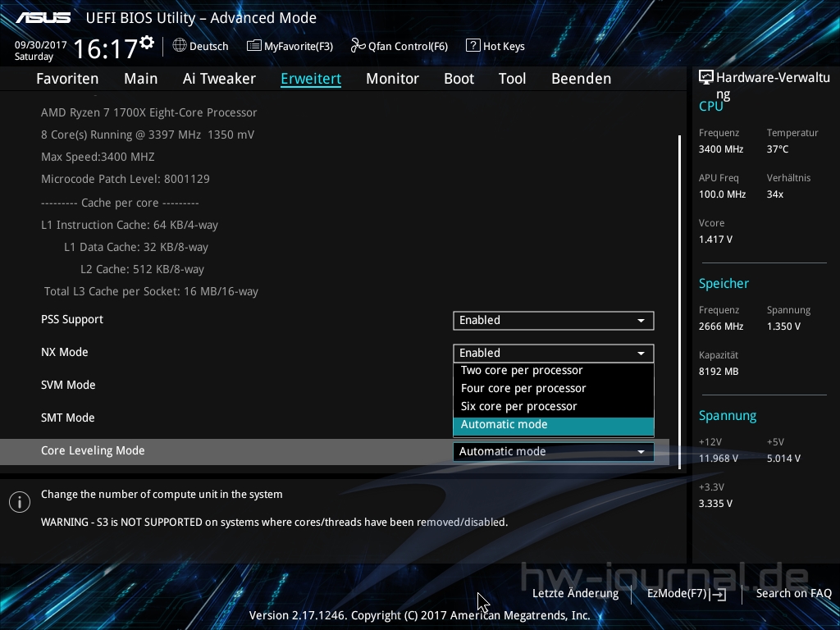The width and height of the screenshot is (840, 630).
Task: Open the Favoriten tab
Action: (x=67, y=79)
